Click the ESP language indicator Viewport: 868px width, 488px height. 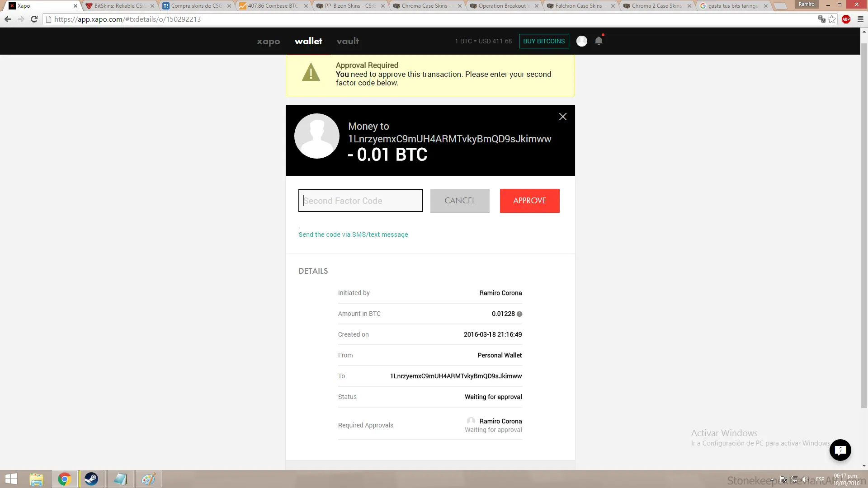(820, 479)
